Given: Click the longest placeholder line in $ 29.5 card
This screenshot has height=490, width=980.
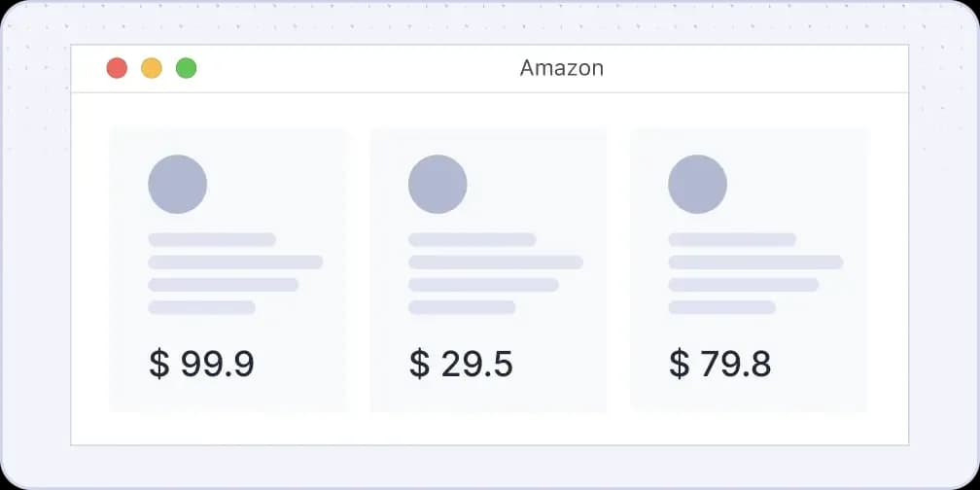Looking at the screenshot, I should pyautogui.click(x=495, y=262).
